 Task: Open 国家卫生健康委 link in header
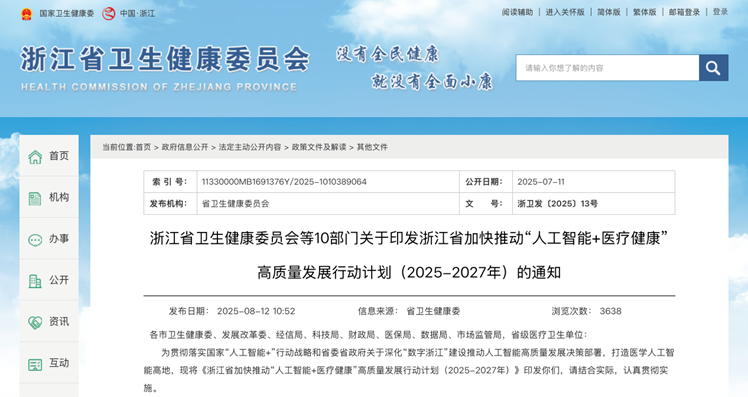pyautogui.click(x=66, y=13)
